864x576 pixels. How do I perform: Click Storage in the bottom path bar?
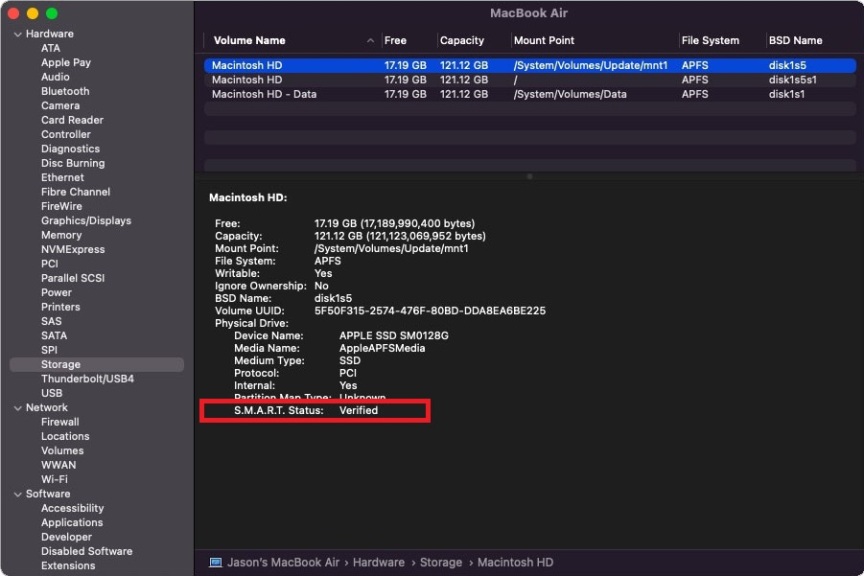pos(441,562)
